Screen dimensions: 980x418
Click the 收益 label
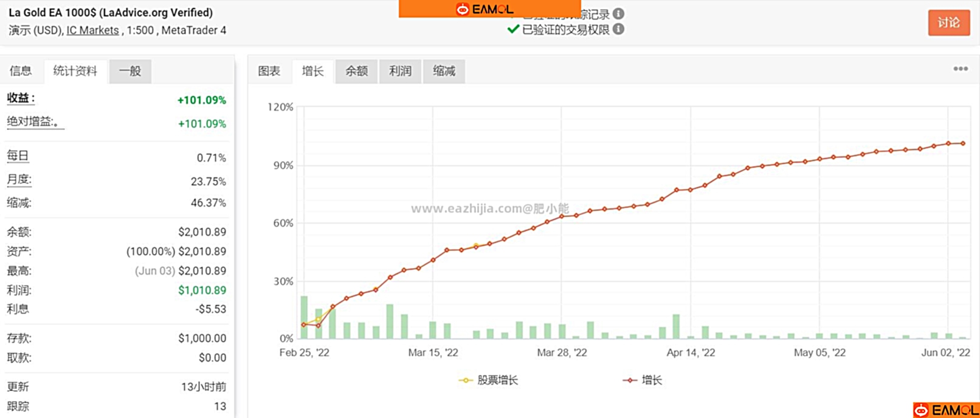click(x=21, y=98)
